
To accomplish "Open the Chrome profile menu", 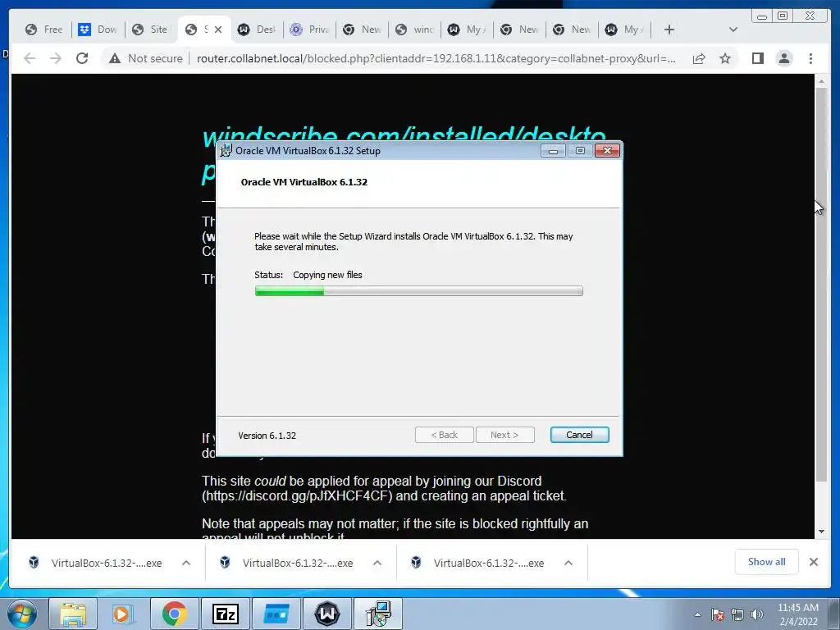I will 783,58.
